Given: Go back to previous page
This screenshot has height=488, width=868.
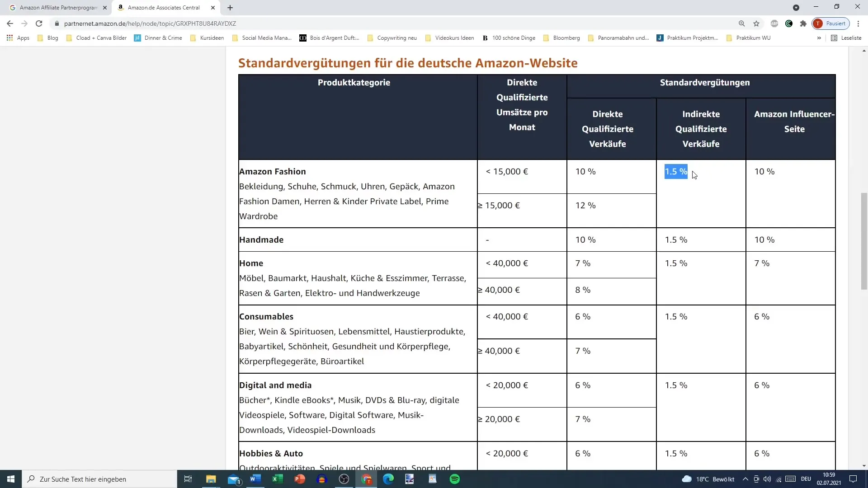Looking at the screenshot, I should 10,23.
